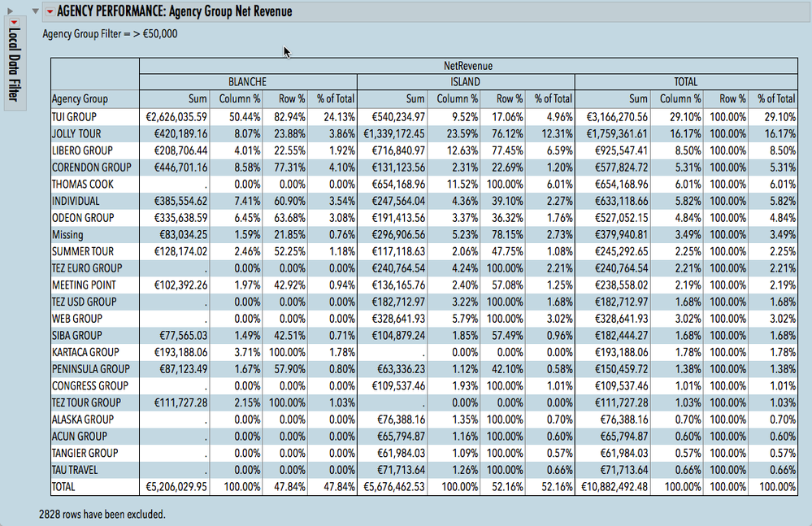Click TUI GROUP Blanche Column % 50.44%

click(x=245, y=117)
